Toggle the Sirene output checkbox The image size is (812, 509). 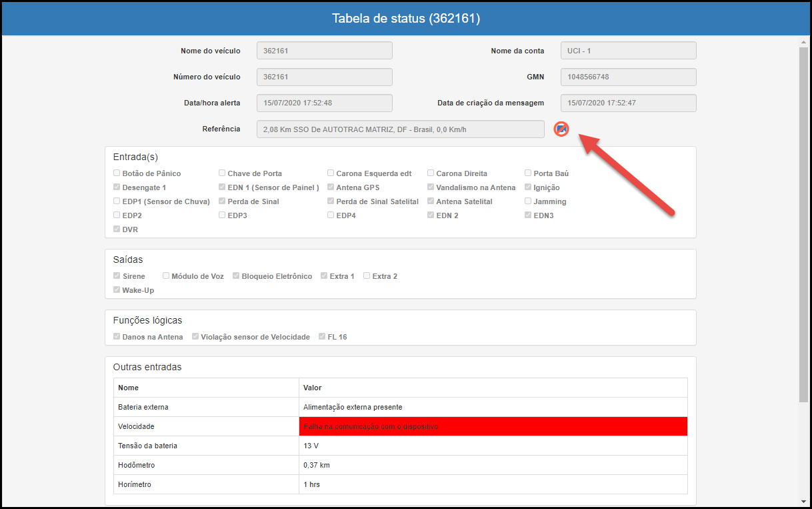pos(117,276)
